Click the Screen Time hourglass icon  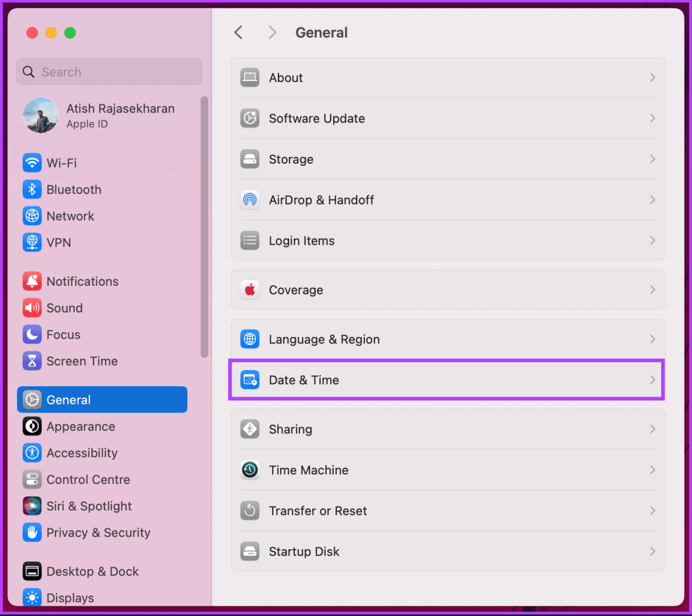click(x=32, y=361)
